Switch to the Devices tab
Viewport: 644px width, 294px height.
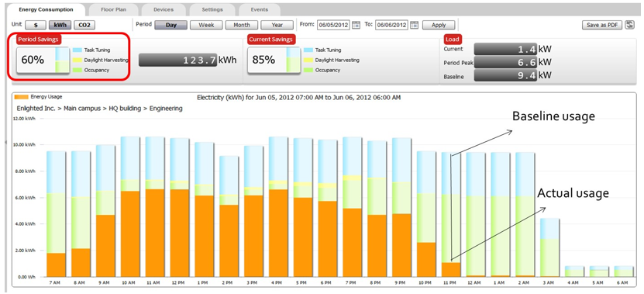[164, 9]
